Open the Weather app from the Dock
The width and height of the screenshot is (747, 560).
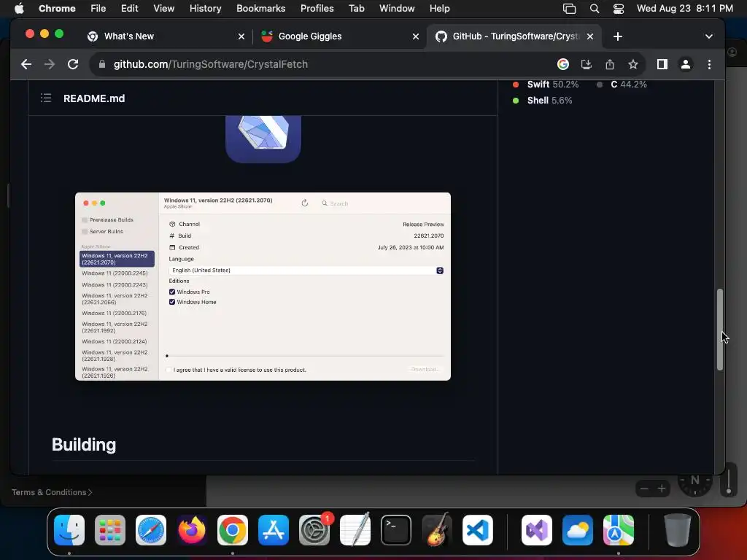click(578, 530)
